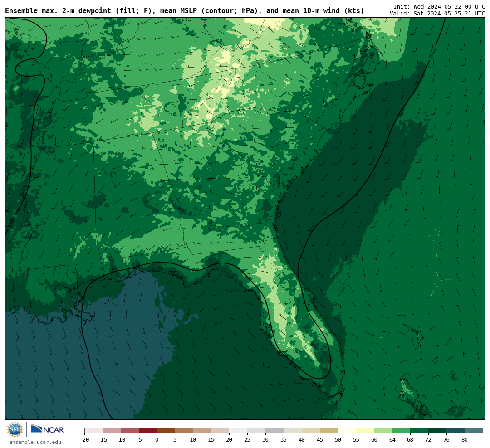Click the 35 colorbar tick label
The width and height of the screenshot is (490, 448).
[x=284, y=440]
